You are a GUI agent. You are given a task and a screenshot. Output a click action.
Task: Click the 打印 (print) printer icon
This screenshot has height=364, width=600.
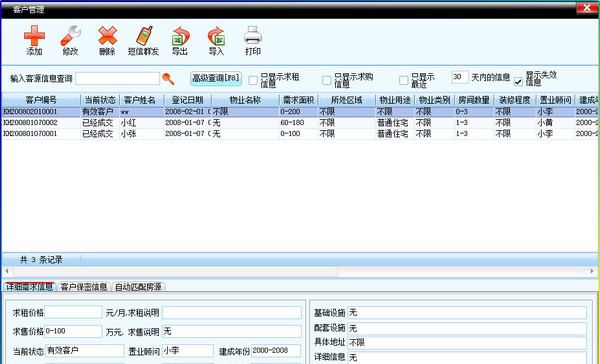click(253, 36)
